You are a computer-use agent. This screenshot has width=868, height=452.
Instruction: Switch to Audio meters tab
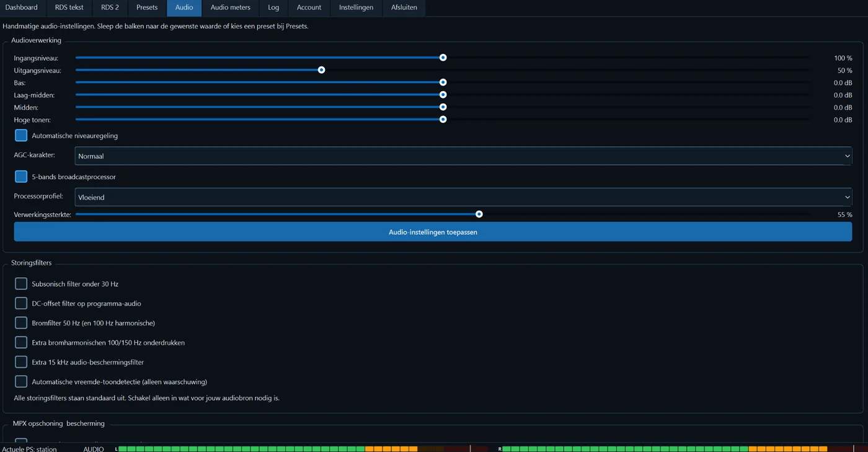pyautogui.click(x=231, y=7)
